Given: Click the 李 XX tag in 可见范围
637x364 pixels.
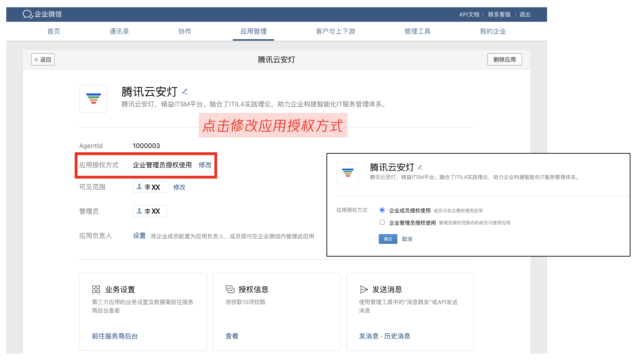Looking at the screenshot, I should (x=150, y=187).
